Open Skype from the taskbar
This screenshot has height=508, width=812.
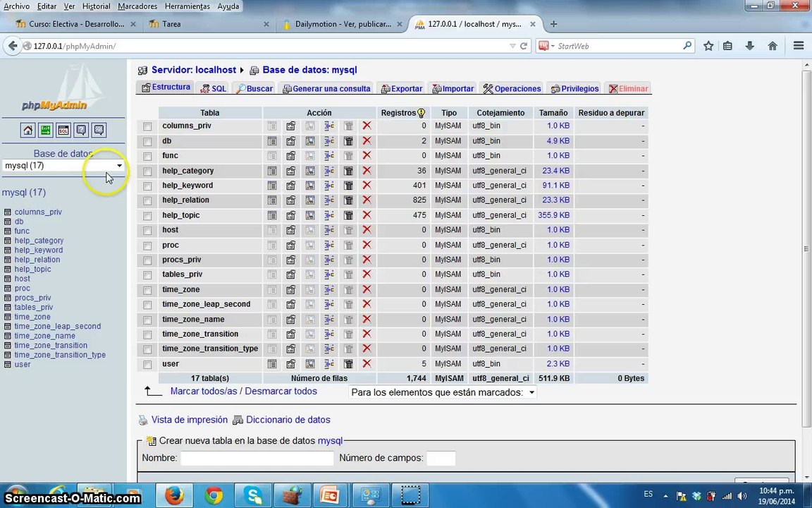click(253, 495)
